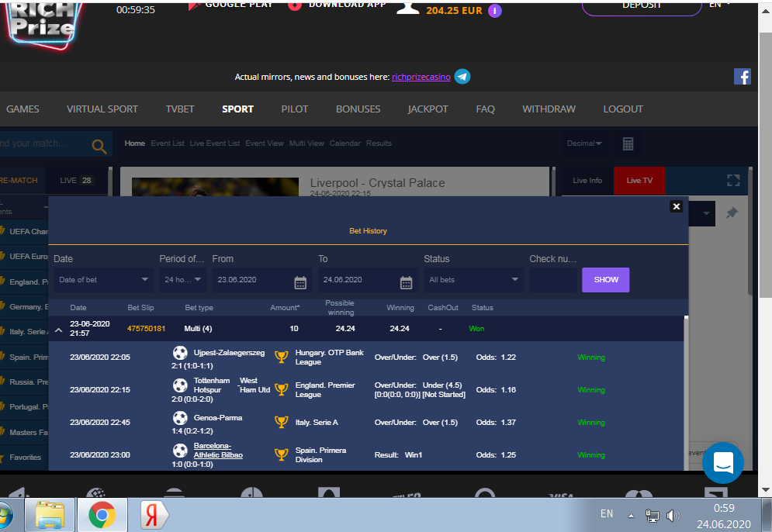Image resolution: width=772 pixels, height=532 pixels.
Task: Open the VIRTUAL SPORT menu
Action: [102, 109]
